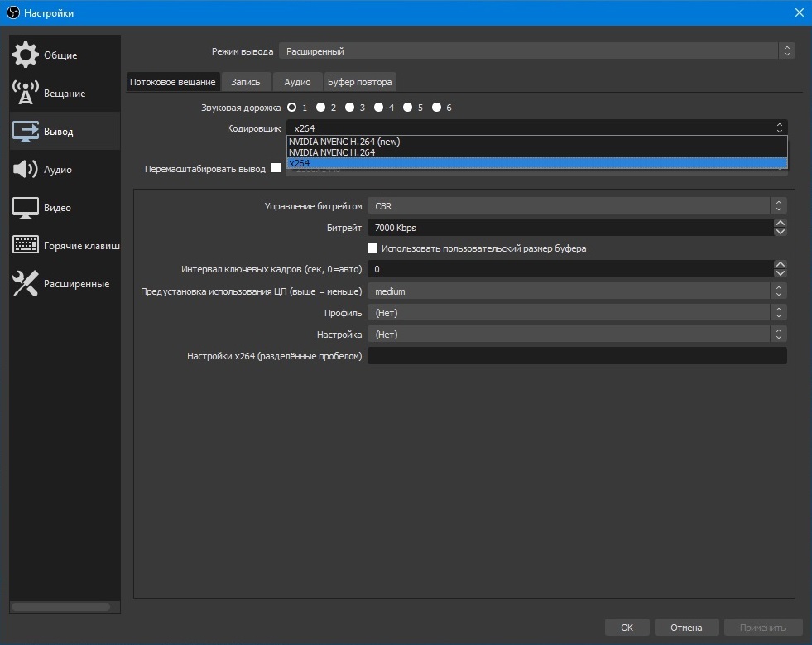Open the Управление битрейтом dropdown

[577, 205]
